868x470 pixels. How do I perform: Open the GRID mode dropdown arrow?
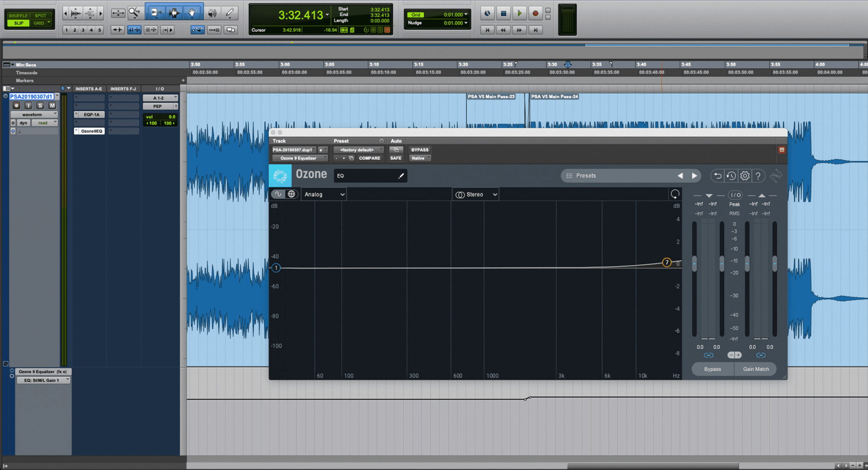point(49,23)
